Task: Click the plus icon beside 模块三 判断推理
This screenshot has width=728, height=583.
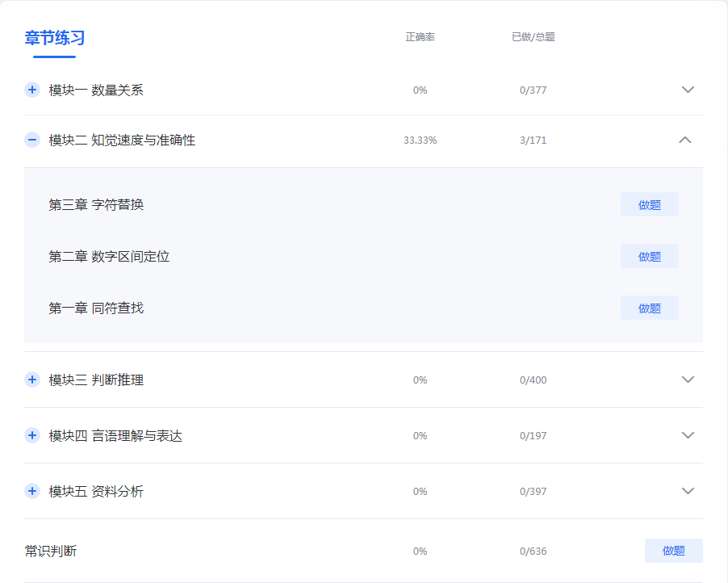Action: tap(32, 380)
